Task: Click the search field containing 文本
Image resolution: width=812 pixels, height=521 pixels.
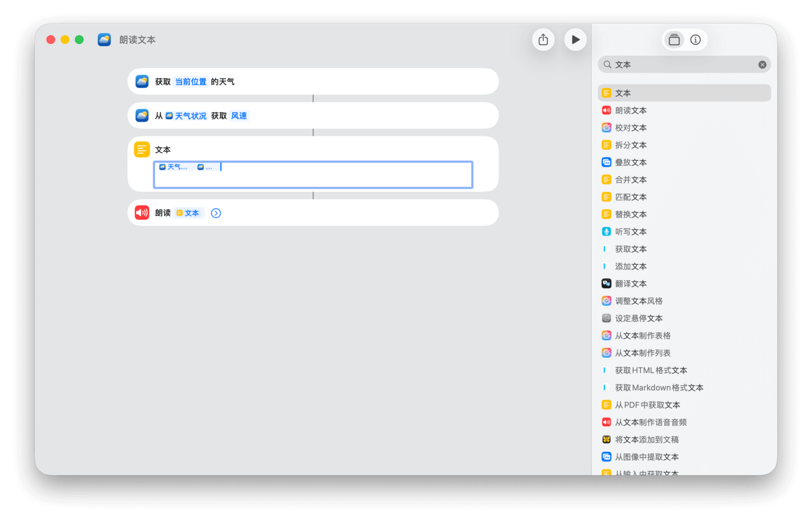Action: coord(680,64)
